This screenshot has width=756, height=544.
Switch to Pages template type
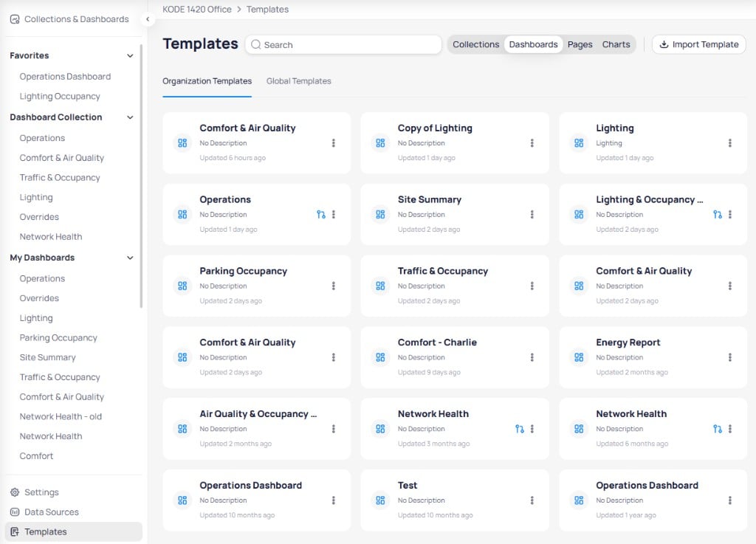pyautogui.click(x=580, y=44)
